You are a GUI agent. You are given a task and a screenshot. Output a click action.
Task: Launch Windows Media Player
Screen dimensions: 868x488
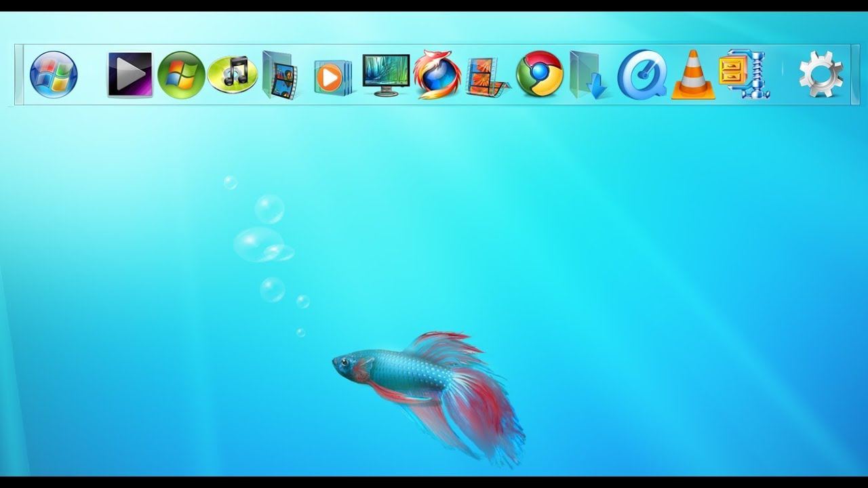pos(333,77)
